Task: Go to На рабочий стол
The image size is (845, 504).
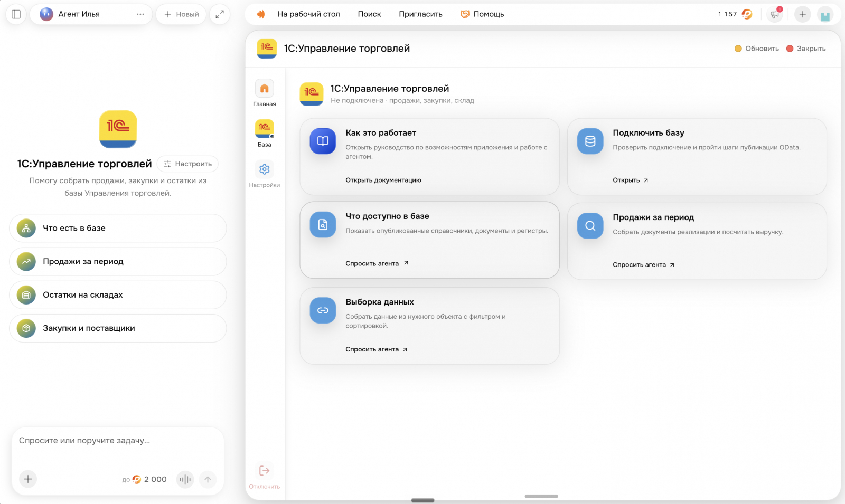Action: click(x=308, y=14)
